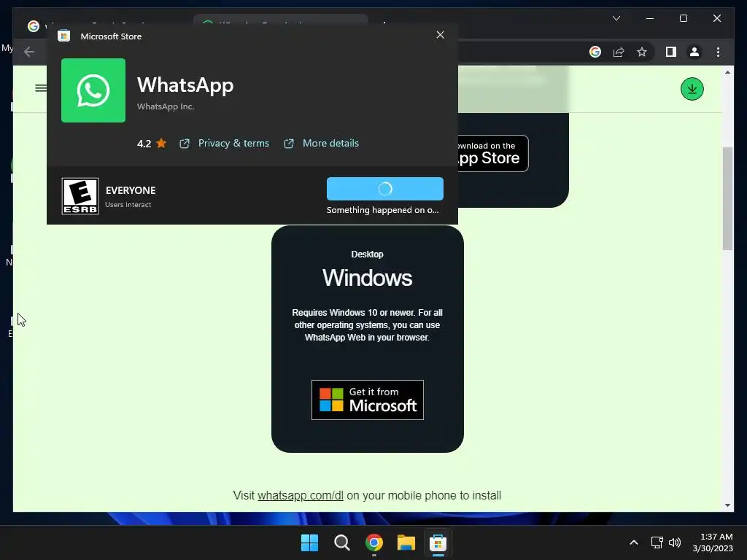This screenshot has width=747, height=560.
Task: Open Chrome tab search chevron
Action: [616, 18]
